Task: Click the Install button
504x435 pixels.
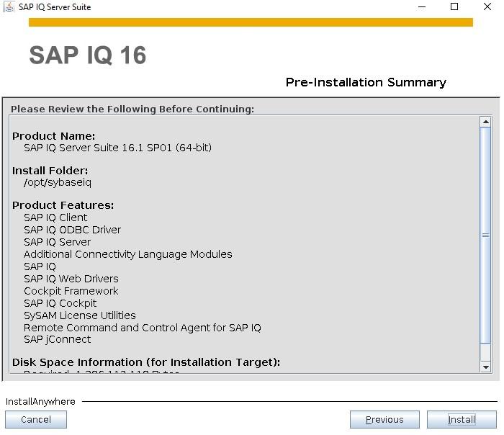Action: coord(462,419)
